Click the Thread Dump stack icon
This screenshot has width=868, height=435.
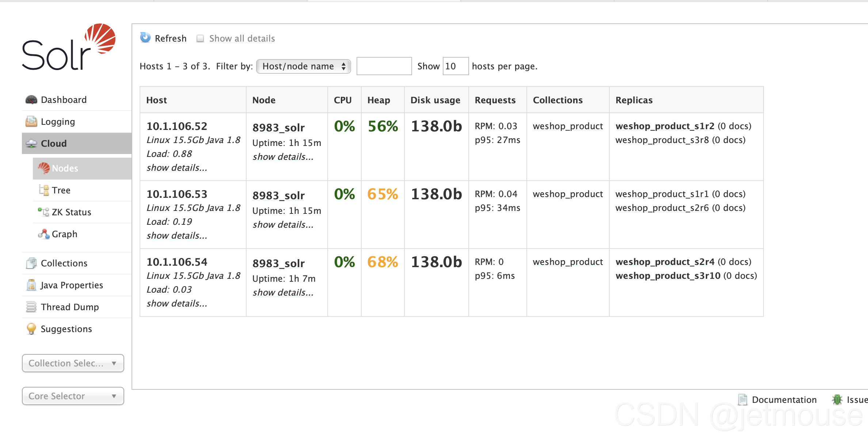point(31,307)
